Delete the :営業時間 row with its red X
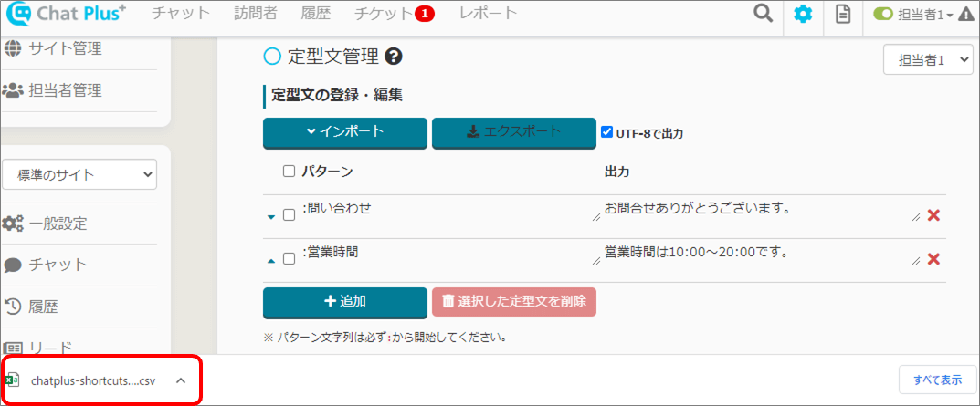980x406 pixels. (x=933, y=258)
